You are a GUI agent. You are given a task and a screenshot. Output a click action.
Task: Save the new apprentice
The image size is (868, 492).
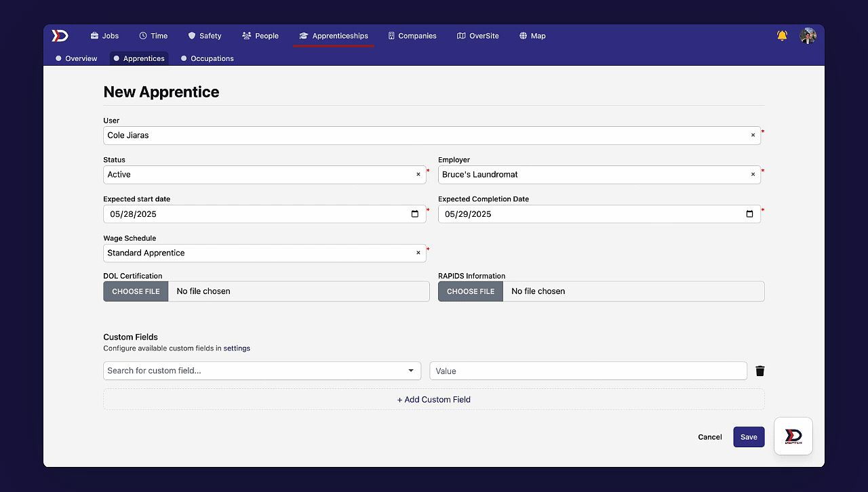749,437
